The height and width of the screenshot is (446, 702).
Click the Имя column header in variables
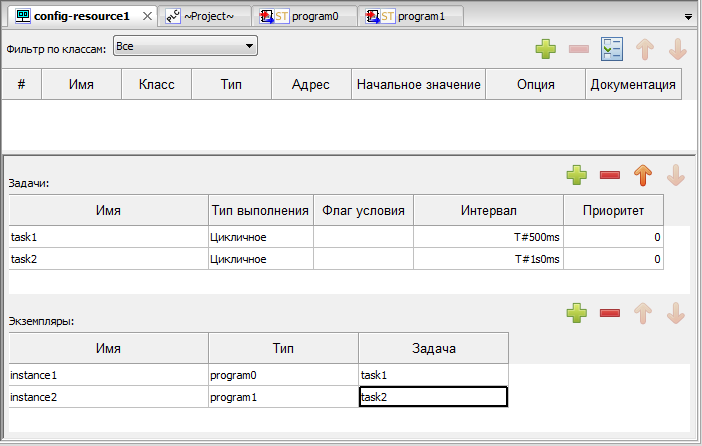click(81, 85)
